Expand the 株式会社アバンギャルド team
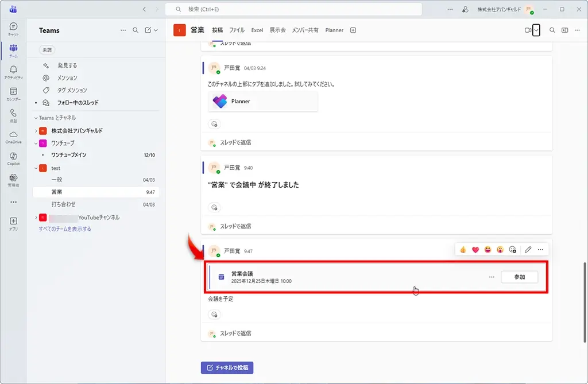The image size is (588, 384). 36,131
